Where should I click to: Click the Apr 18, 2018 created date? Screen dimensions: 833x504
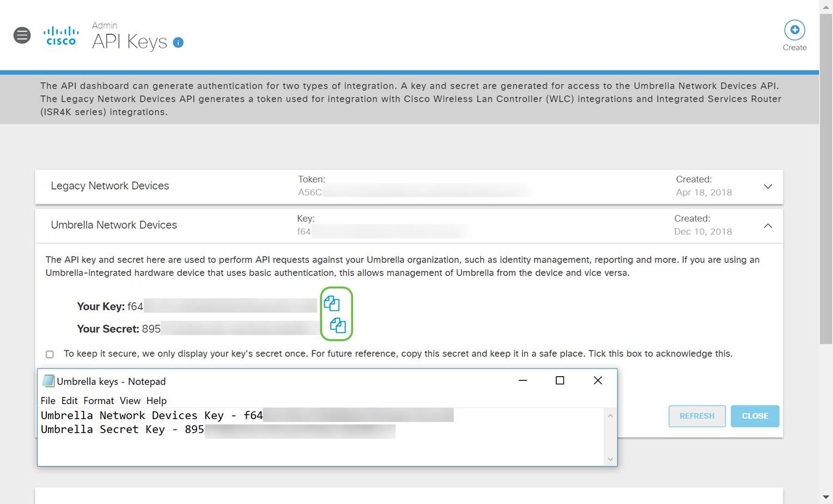pos(704,192)
